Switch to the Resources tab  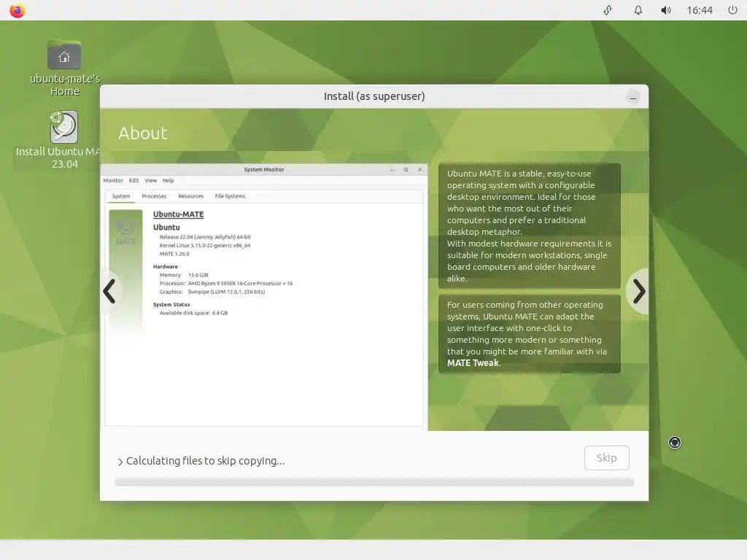coord(190,196)
